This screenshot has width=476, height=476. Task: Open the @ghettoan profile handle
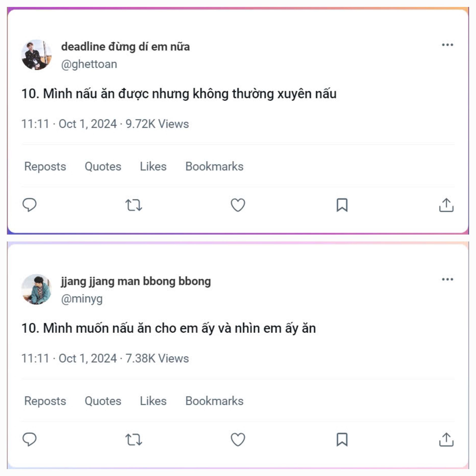[x=89, y=64]
